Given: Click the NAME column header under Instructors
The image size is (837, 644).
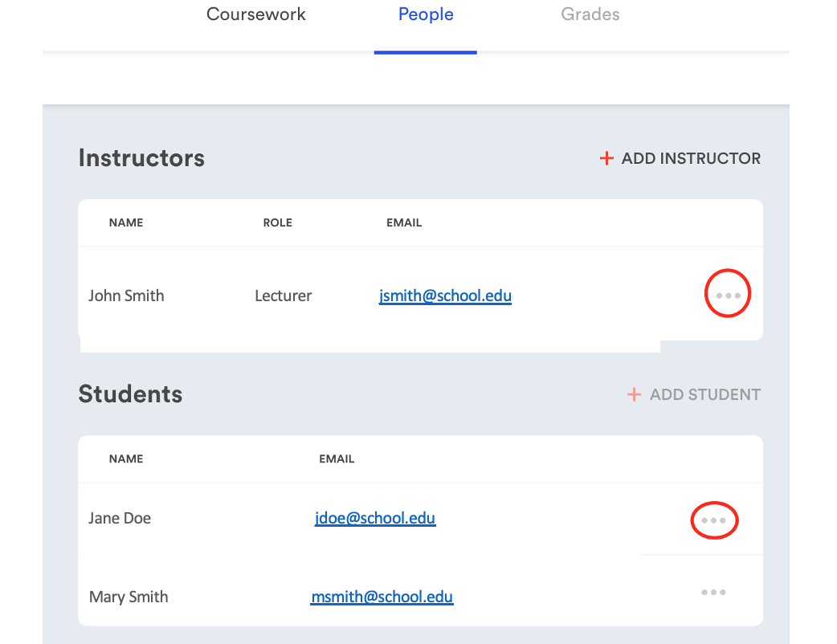Looking at the screenshot, I should 126,222.
